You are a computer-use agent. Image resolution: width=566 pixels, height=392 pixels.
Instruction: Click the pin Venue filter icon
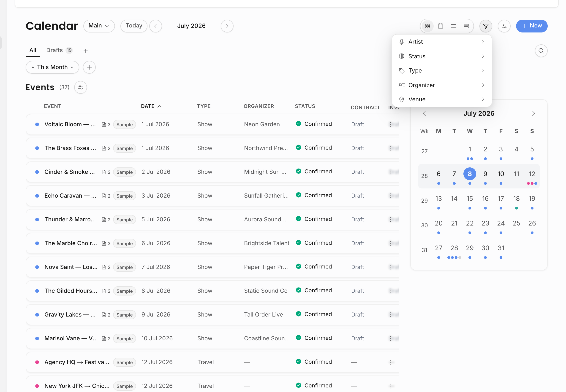pyautogui.click(x=402, y=99)
